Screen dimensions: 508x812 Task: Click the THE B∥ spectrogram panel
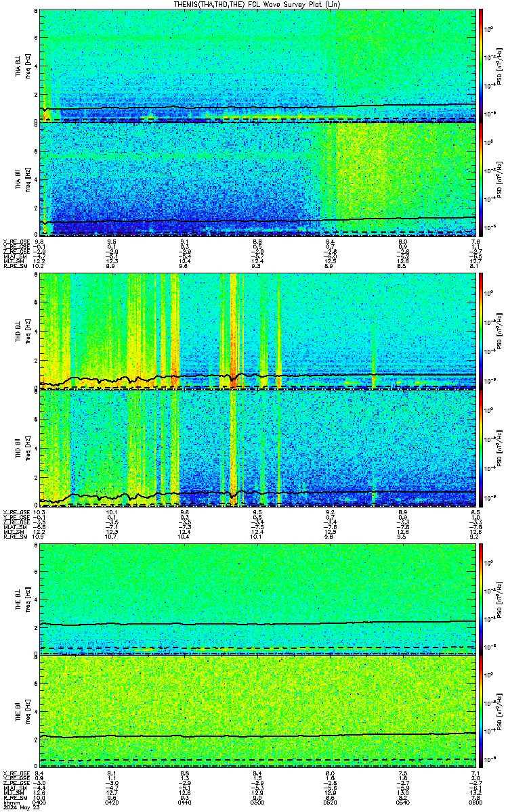coord(258,713)
